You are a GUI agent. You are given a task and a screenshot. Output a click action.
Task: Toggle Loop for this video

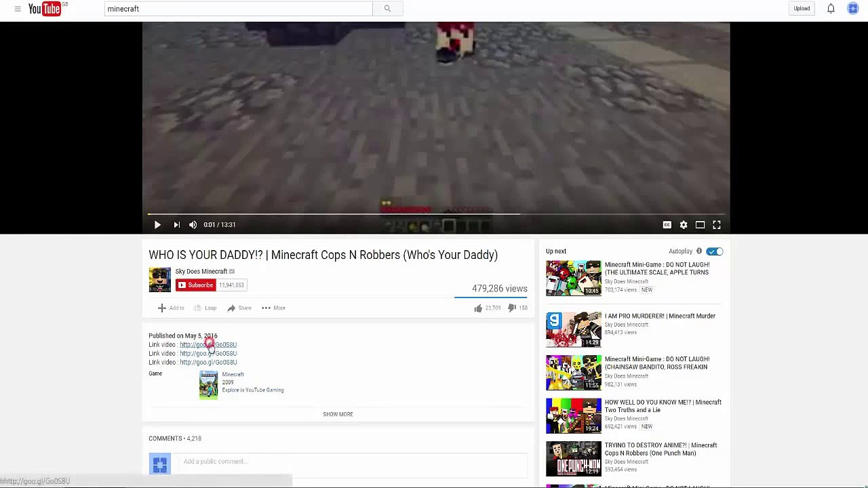coord(205,308)
